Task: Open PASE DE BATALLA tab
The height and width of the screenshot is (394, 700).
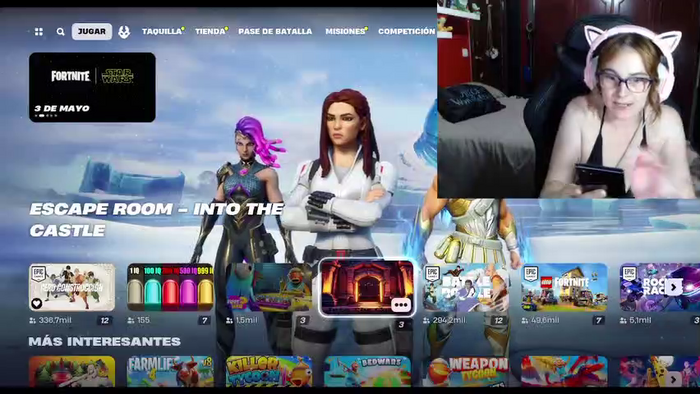Action: click(x=275, y=32)
